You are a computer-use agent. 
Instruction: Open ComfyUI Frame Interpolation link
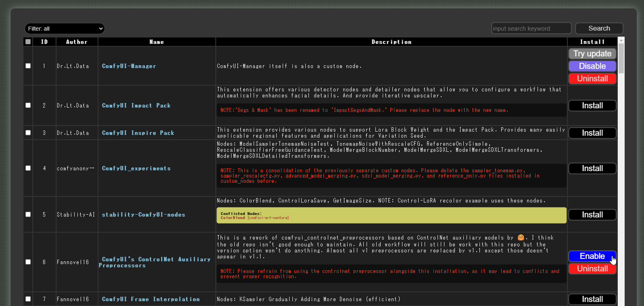(151, 299)
